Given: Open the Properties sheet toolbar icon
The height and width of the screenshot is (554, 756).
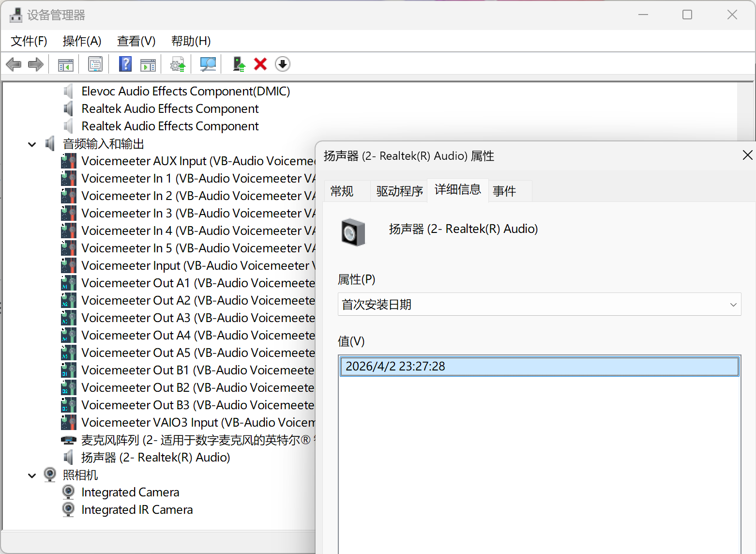Looking at the screenshot, I should point(95,64).
